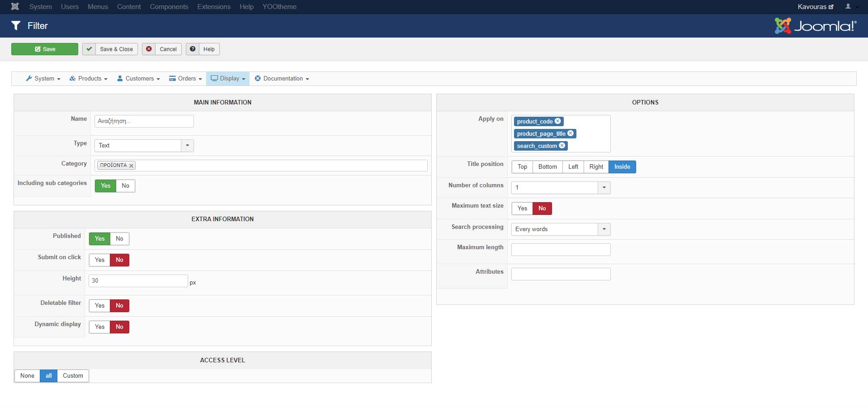The width and height of the screenshot is (868, 408).
Task: Click into the Name field
Action: pos(144,121)
